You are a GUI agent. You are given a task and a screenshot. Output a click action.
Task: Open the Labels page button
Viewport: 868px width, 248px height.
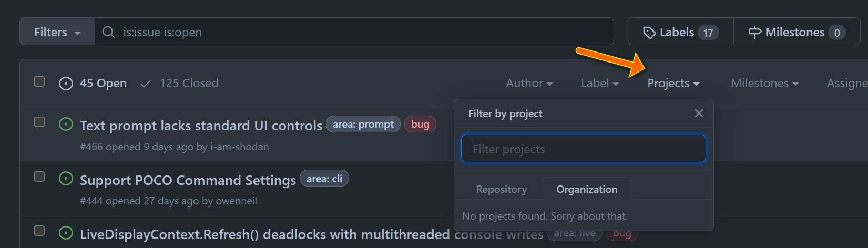(x=680, y=32)
